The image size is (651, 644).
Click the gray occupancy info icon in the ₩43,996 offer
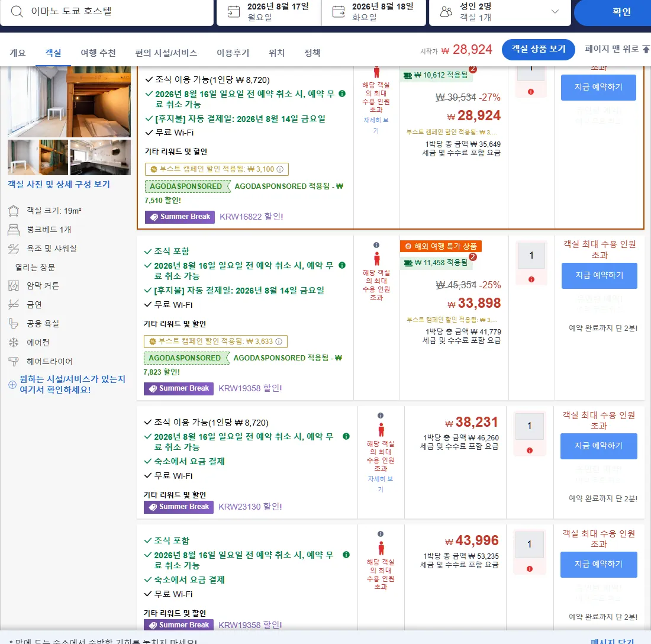(x=381, y=533)
